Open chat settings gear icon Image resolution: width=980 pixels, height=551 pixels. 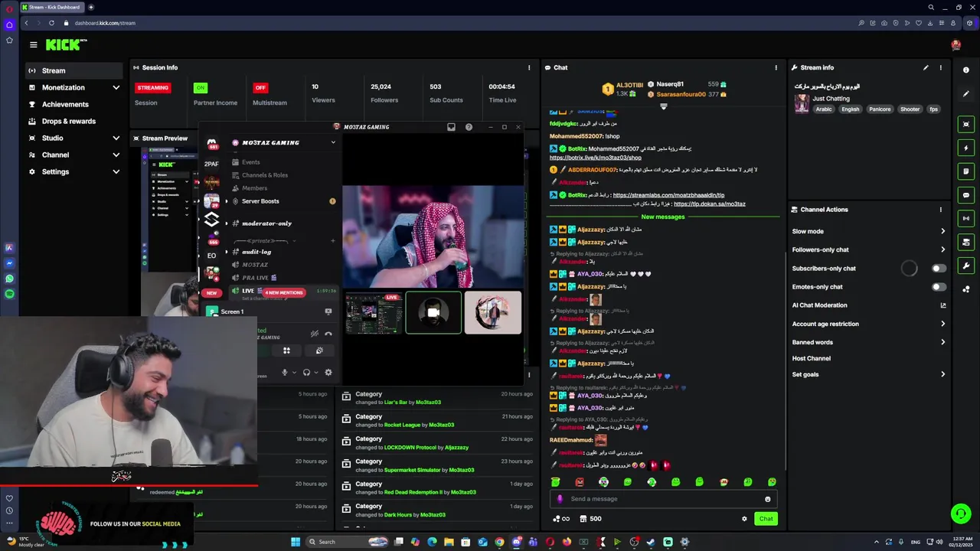click(x=744, y=519)
